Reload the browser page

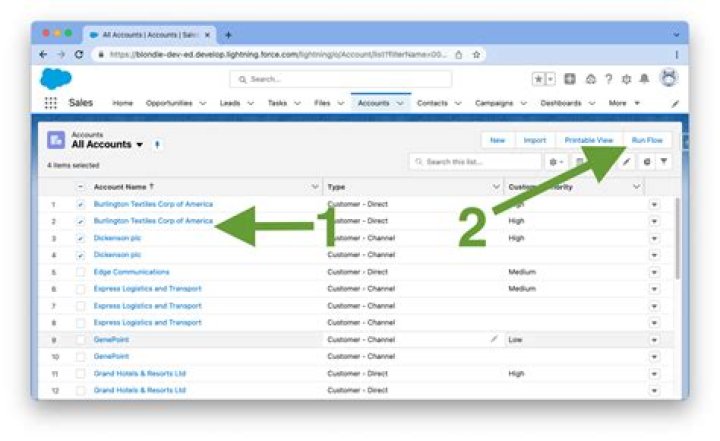pos(79,55)
